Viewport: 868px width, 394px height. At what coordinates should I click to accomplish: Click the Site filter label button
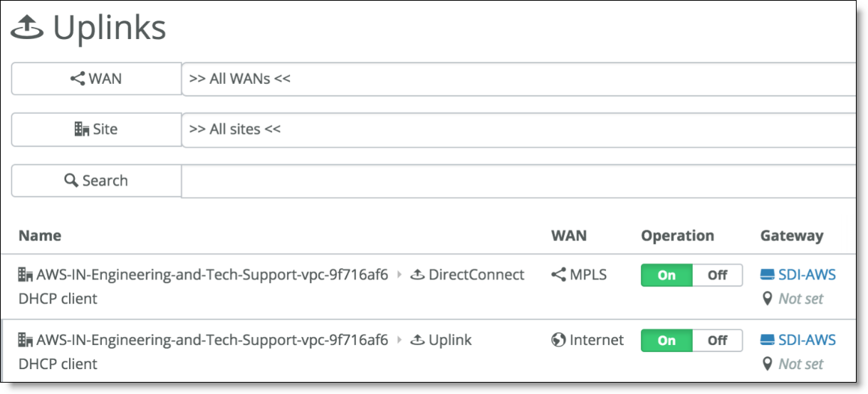(x=96, y=129)
